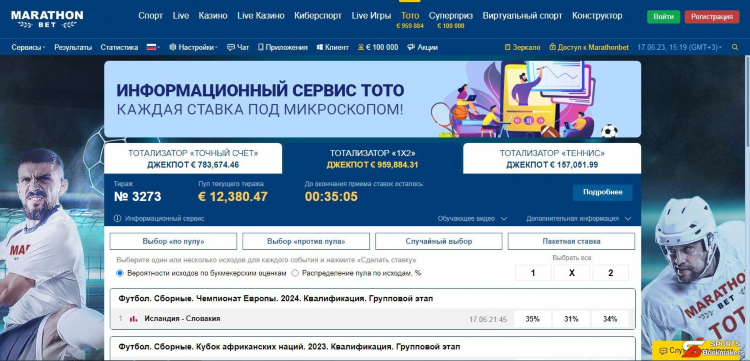
Task: Expand Дополнительная информация section
Action: click(579, 219)
